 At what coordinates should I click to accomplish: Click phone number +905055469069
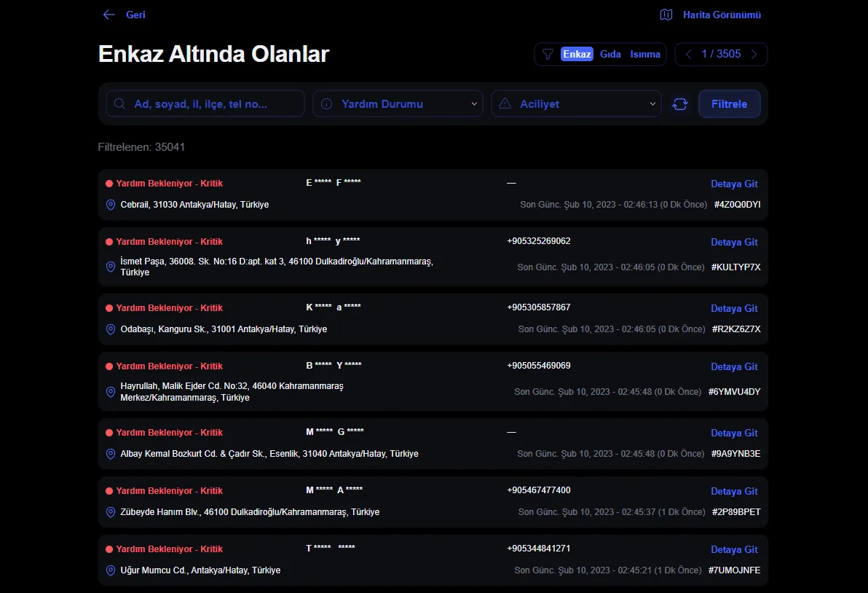tap(539, 366)
